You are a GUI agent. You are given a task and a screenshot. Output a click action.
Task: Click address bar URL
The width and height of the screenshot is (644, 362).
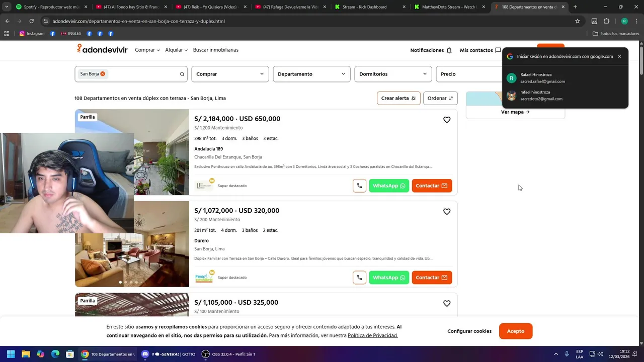coord(138,21)
